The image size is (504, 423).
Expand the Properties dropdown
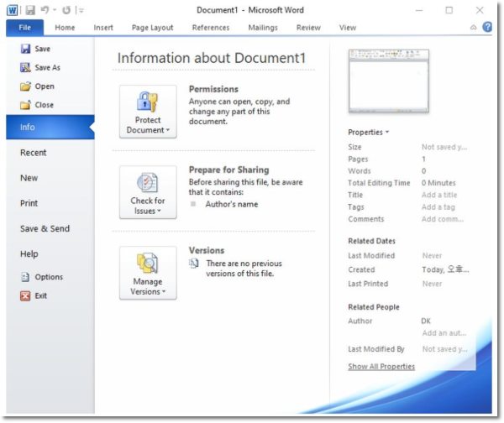pos(369,133)
